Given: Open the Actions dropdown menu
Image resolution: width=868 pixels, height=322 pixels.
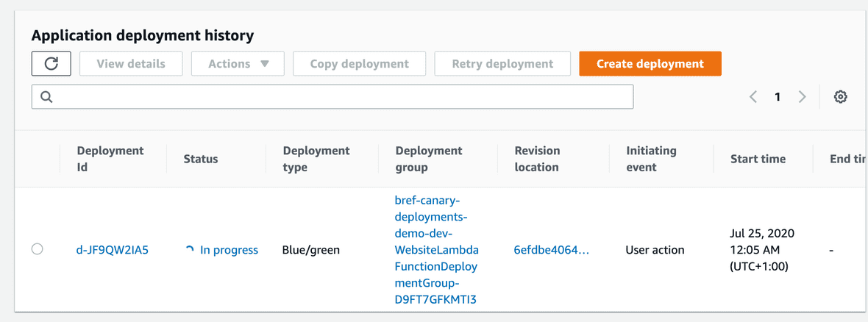Looking at the screenshot, I should coord(238,64).
